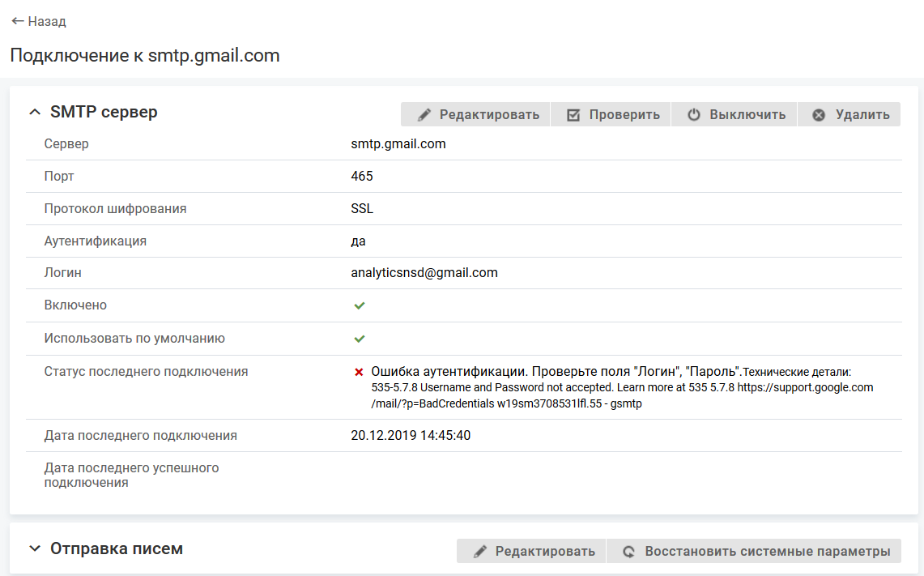924x576 pixels.
Task: Collapse the SMTP сервер section chevron
Action: pos(34,113)
